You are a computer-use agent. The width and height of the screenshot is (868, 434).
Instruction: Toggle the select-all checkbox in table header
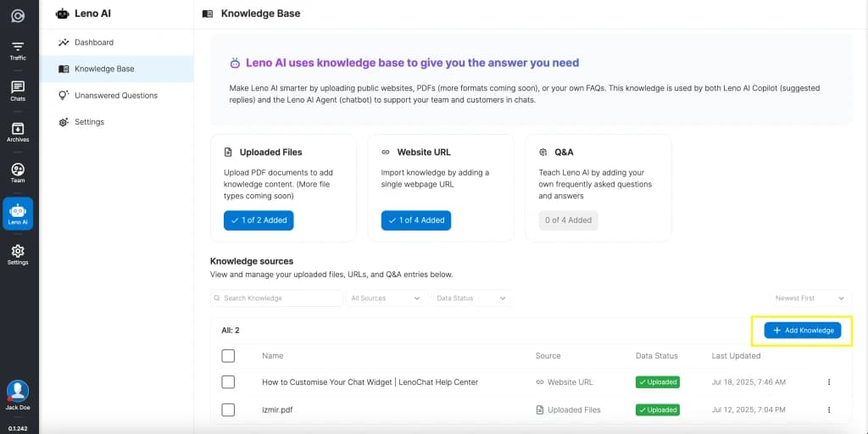pos(228,356)
